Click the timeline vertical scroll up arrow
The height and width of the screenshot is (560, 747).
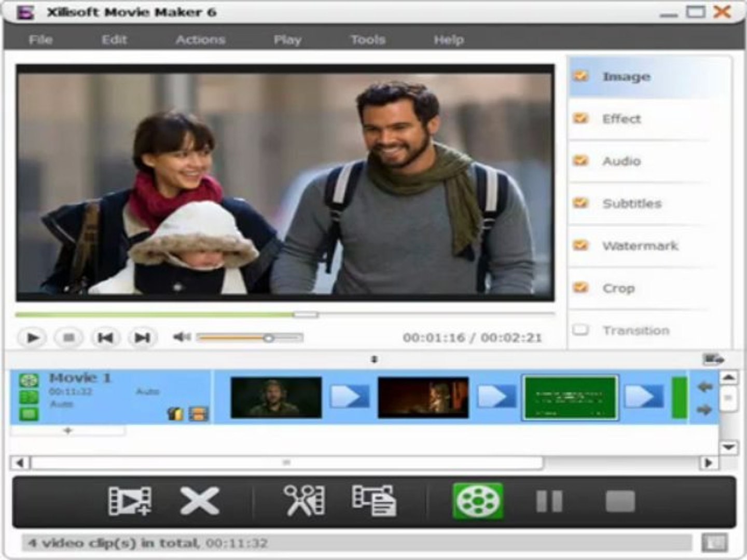(x=728, y=378)
